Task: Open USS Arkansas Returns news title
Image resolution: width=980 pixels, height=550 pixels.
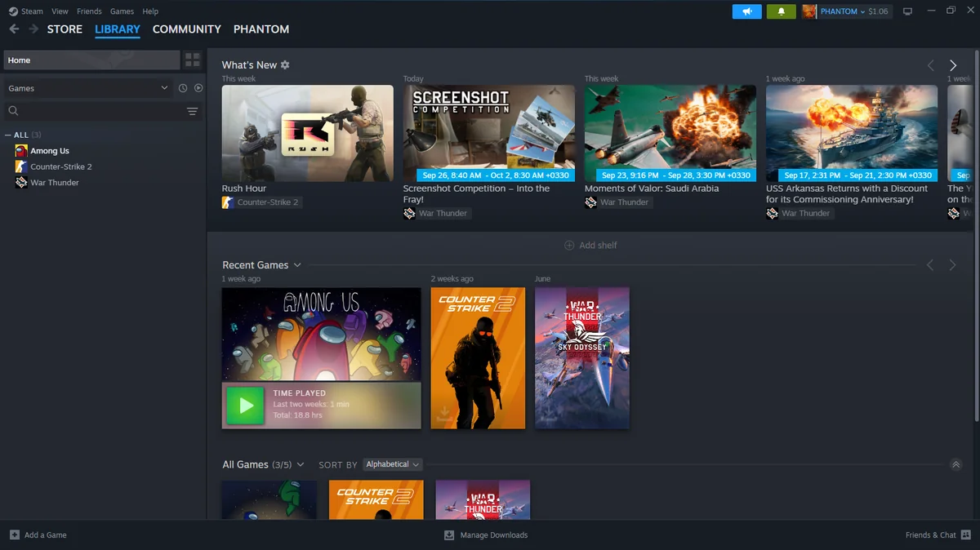Action: 847,193
